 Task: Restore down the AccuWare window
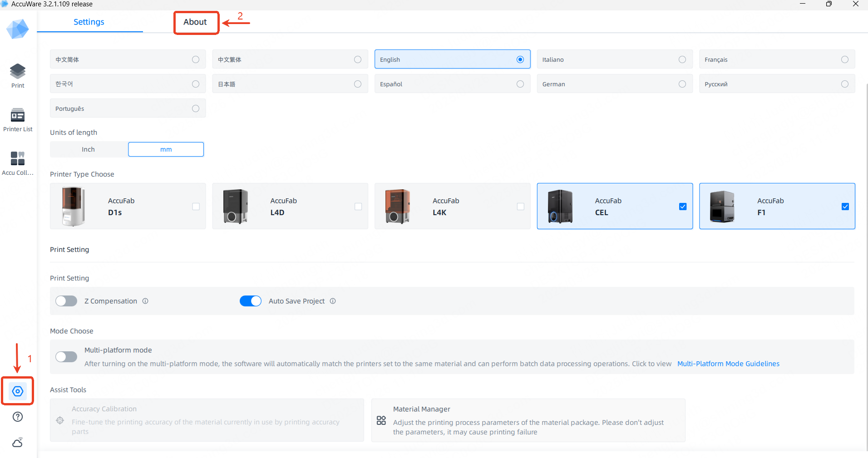coord(829,4)
